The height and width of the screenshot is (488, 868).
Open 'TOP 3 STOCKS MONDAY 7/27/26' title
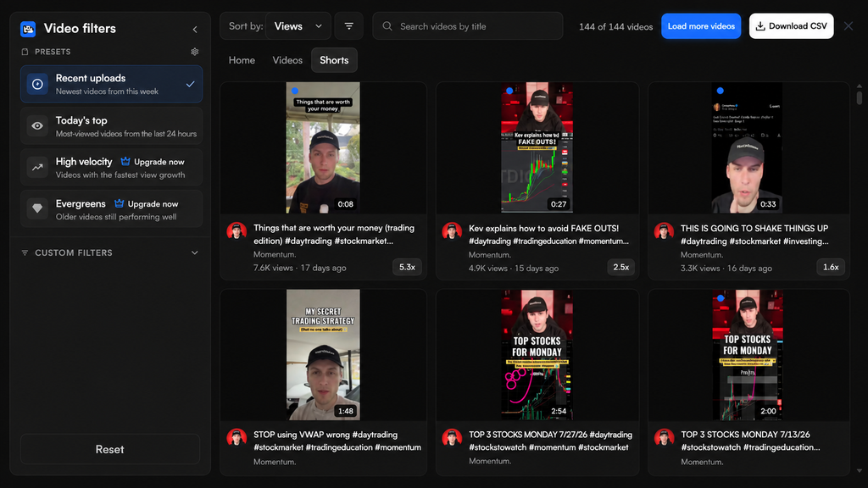(550, 441)
